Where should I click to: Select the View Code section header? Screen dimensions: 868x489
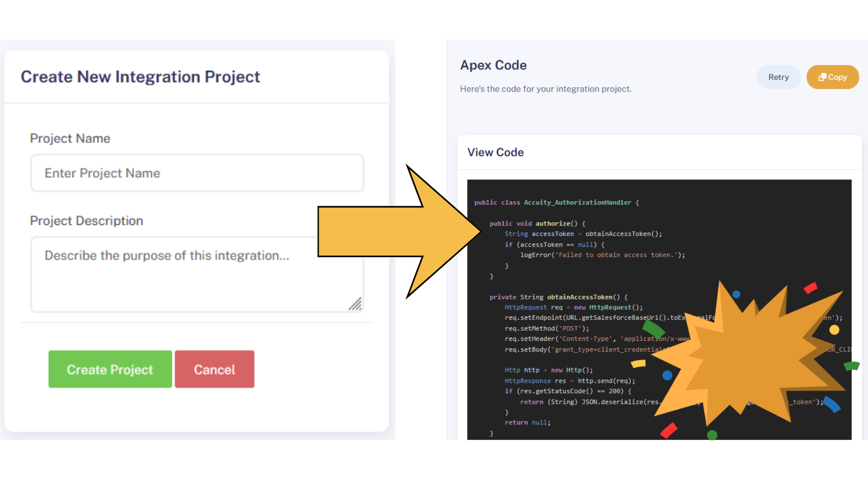(495, 152)
